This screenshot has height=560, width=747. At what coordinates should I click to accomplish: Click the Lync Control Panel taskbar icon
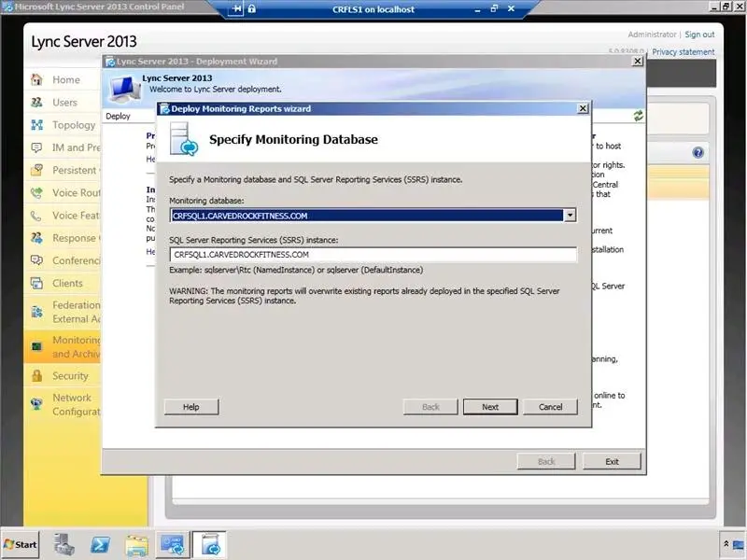pyautogui.click(x=172, y=544)
